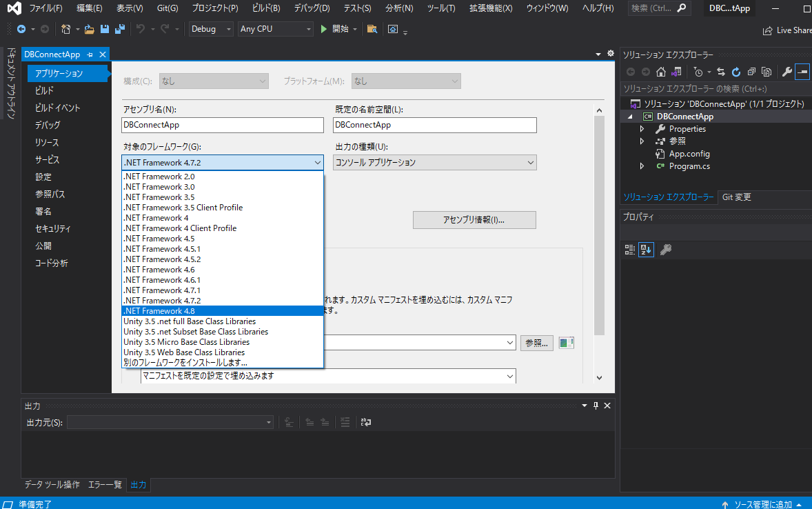Open a file with the folder toolbar icon
The height and width of the screenshot is (509, 812).
(x=88, y=29)
